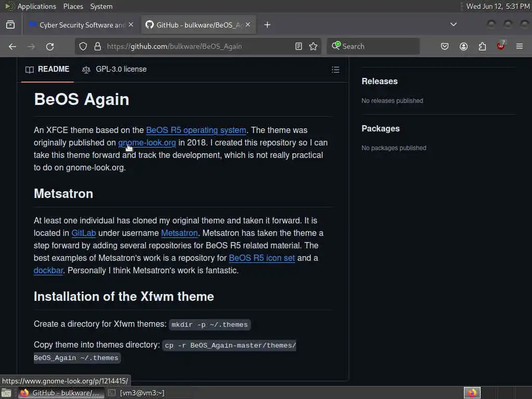Click the search engine icon in search box
The image size is (532, 399).
(336, 46)
